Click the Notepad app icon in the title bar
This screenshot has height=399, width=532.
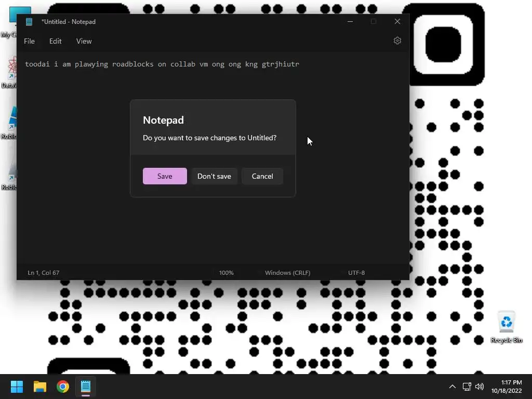[29, 22]
